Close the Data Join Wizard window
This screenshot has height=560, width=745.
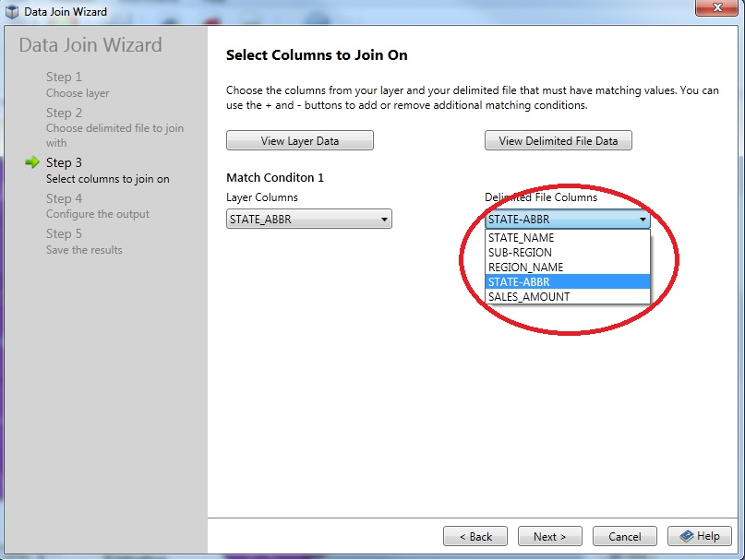coord(715,10)
